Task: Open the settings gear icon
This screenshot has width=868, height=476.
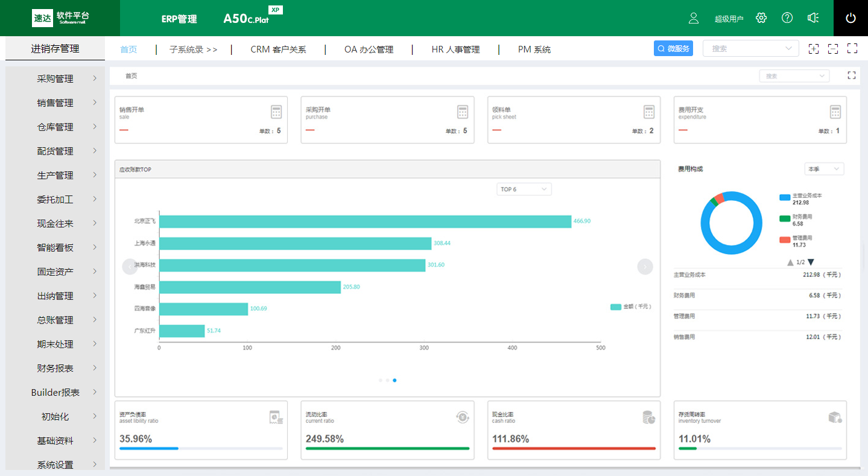Action: click(x=761, y=18)
